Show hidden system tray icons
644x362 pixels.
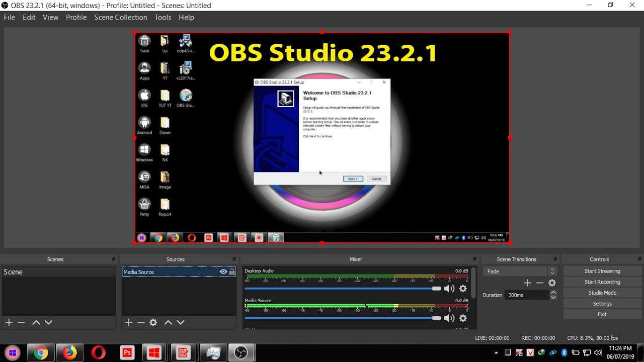(x=496, y=353)
